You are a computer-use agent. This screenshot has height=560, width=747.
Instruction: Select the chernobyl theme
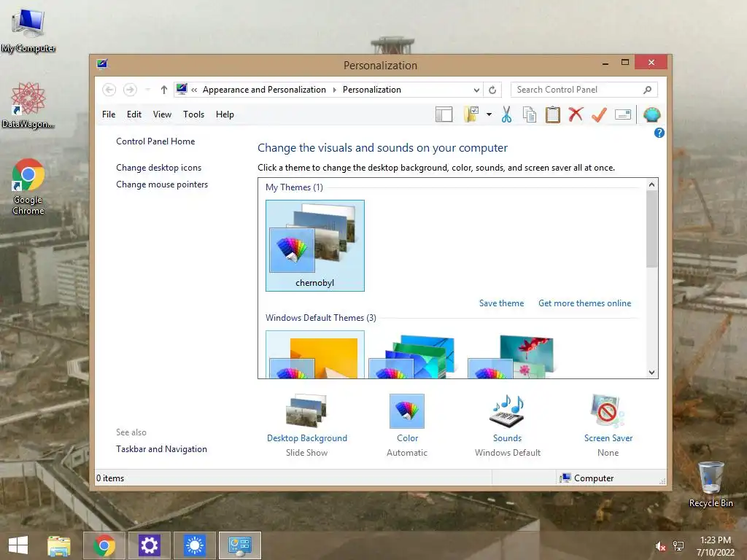(315, 245)
